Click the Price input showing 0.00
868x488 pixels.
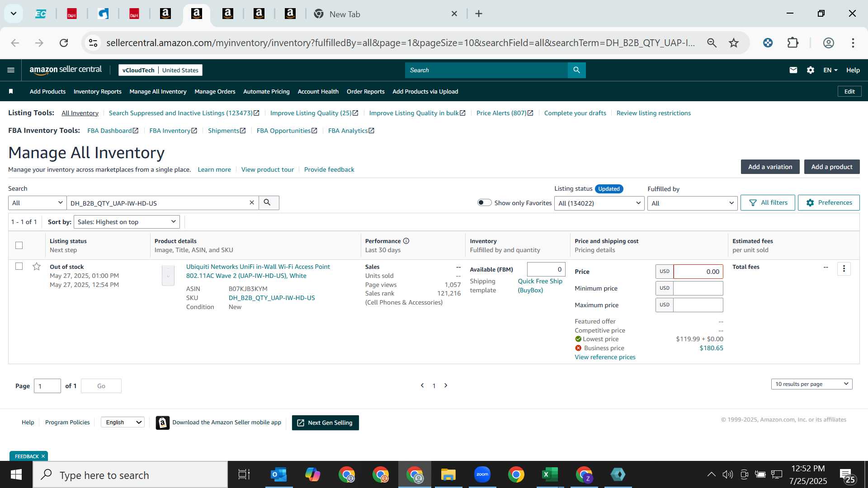coord(698,272)
